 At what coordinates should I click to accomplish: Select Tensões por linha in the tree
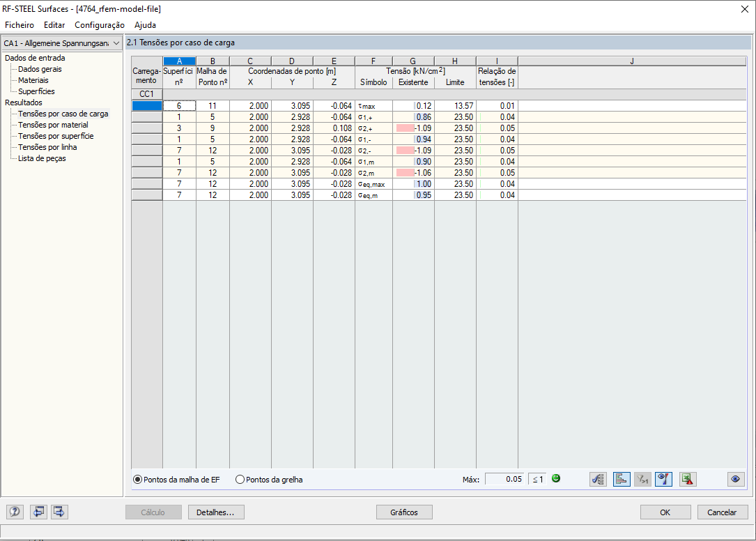point(47,147)
